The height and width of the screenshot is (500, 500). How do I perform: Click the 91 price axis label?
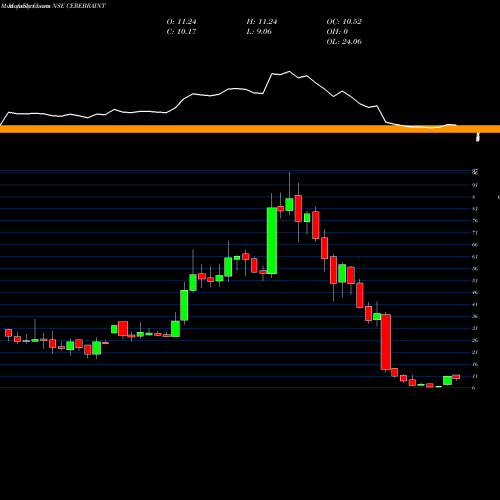pos(475,185)
